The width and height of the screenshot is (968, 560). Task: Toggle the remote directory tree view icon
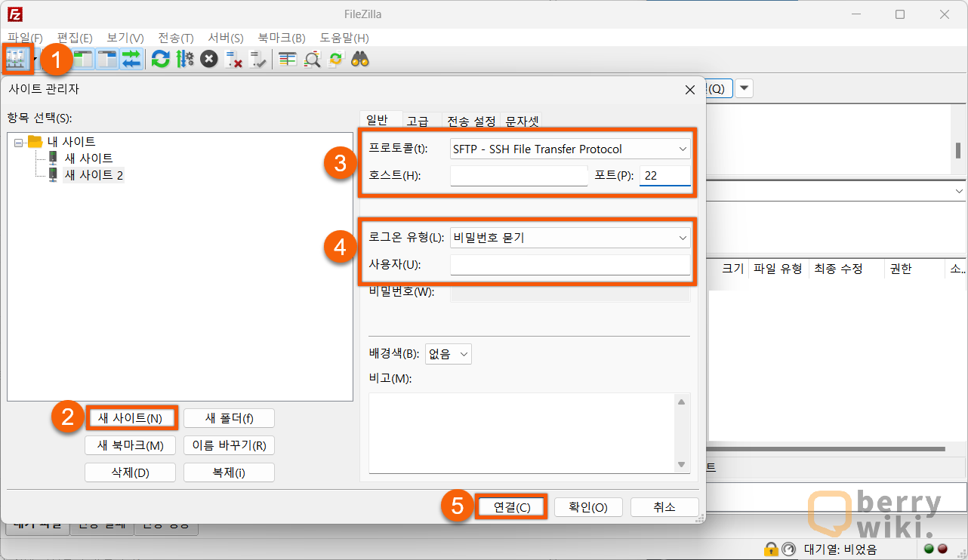(x=107, y=59)
